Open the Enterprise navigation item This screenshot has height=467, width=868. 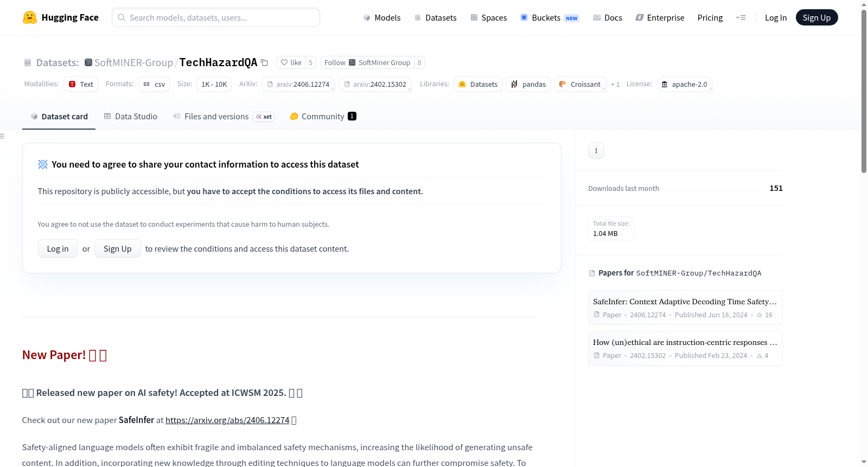tap(660, 17)
